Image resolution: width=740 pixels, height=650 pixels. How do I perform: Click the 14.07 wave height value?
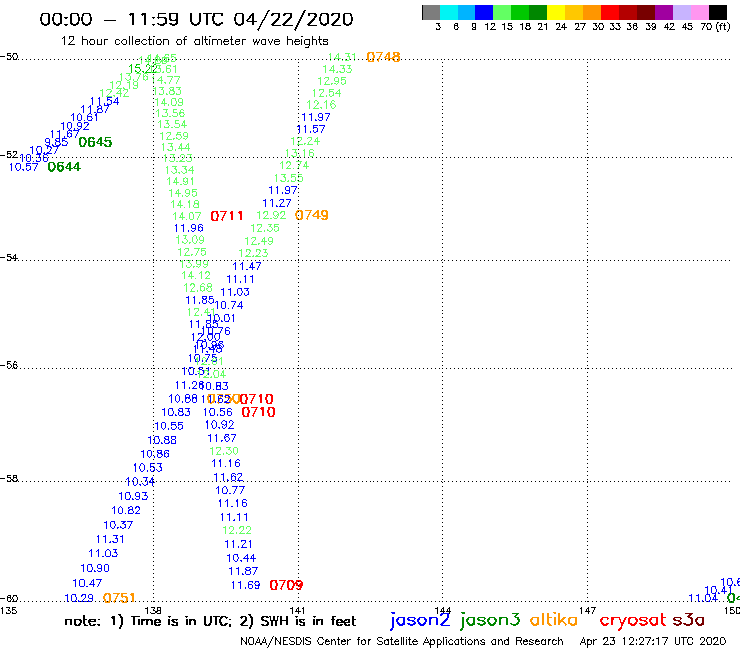tap(187, 216)
